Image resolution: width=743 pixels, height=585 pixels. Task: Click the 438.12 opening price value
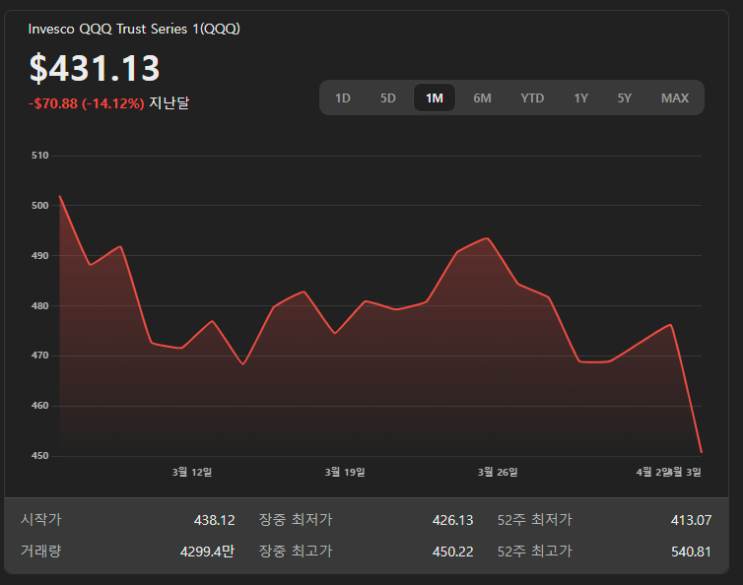pyautogui.click(x=214, y=520)
